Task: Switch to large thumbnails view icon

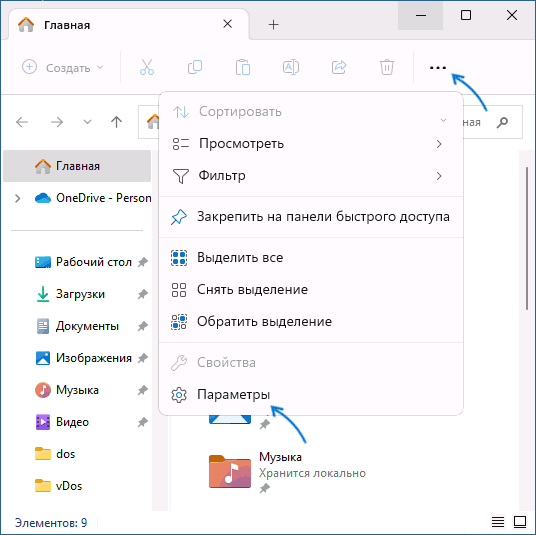Action: click(x=520, y=522)
